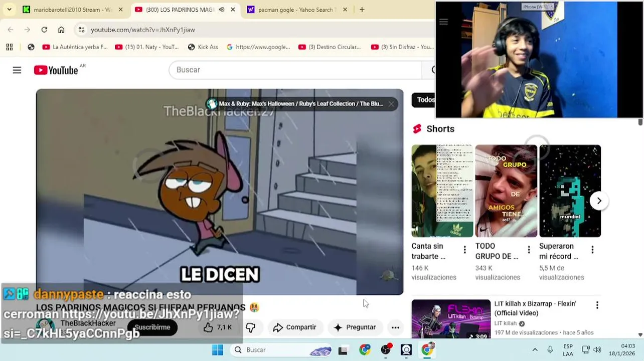644x361 pixels.
Task: Dismiss the Max & Ruby video card
Action: click(x=391, y=104)
